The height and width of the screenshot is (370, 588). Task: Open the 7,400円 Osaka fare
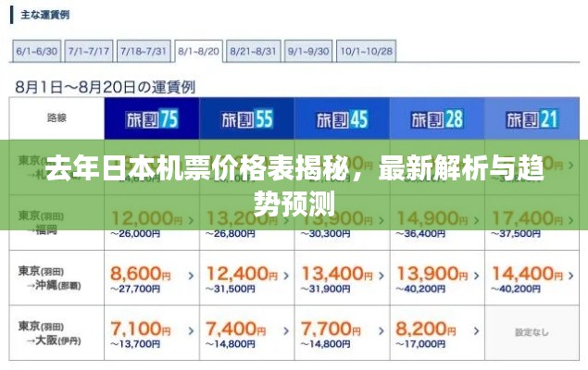tap(235, 329)
